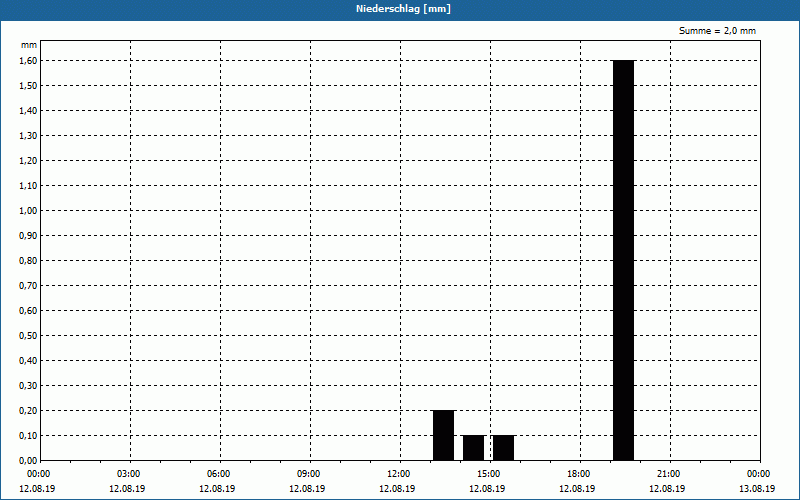The image size is (800, 500).
Task: Click the 06:00 time label on the x-axis
Action: (x=218, y=474)
